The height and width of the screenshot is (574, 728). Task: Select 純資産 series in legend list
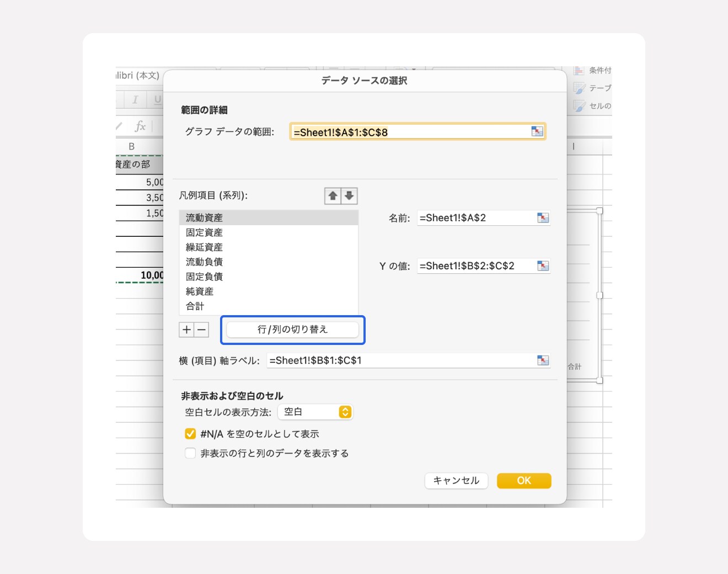pos(269,291)
